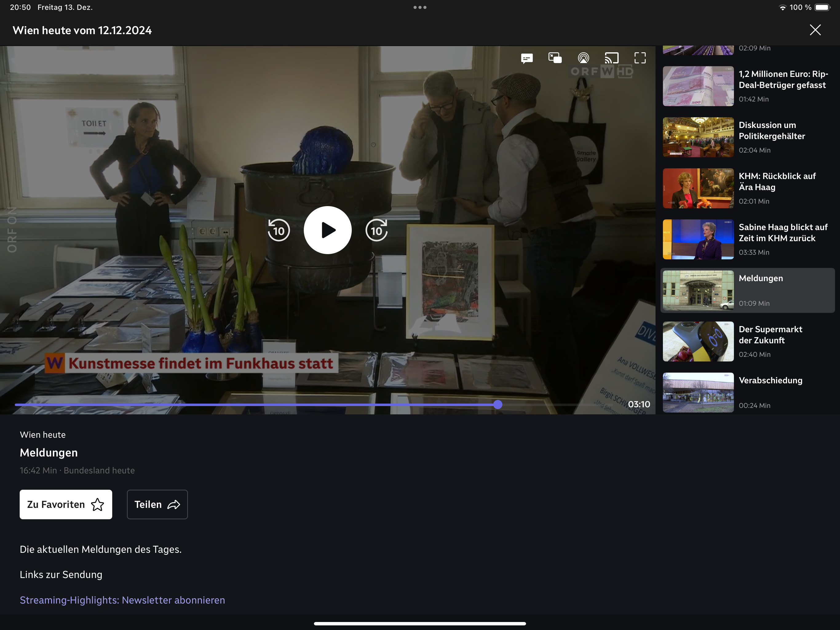Share the video via Teilen button
The width and height of the screenshot is (840, 630).
pos(157,504)
